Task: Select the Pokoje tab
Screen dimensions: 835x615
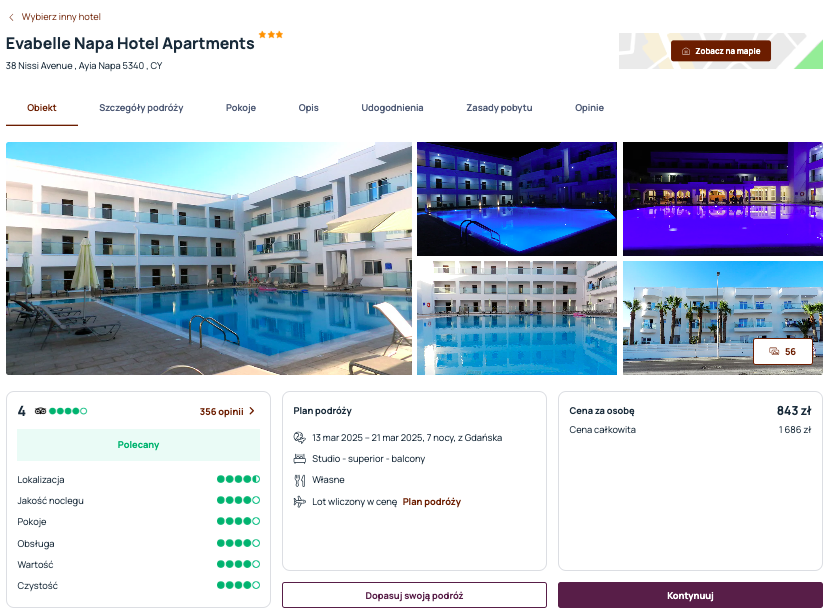Action: (241, 108)
